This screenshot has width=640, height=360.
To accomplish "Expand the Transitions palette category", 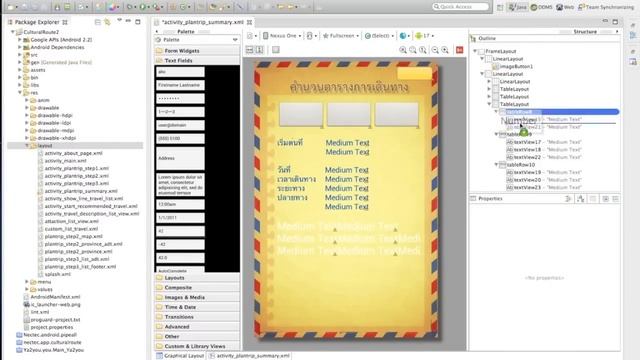I will (198, 317).
